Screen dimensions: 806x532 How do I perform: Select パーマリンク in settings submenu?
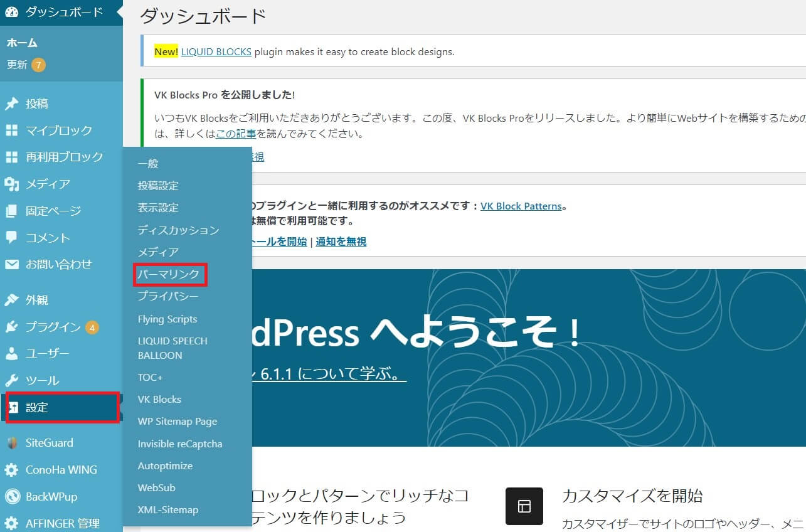[169, 274]
